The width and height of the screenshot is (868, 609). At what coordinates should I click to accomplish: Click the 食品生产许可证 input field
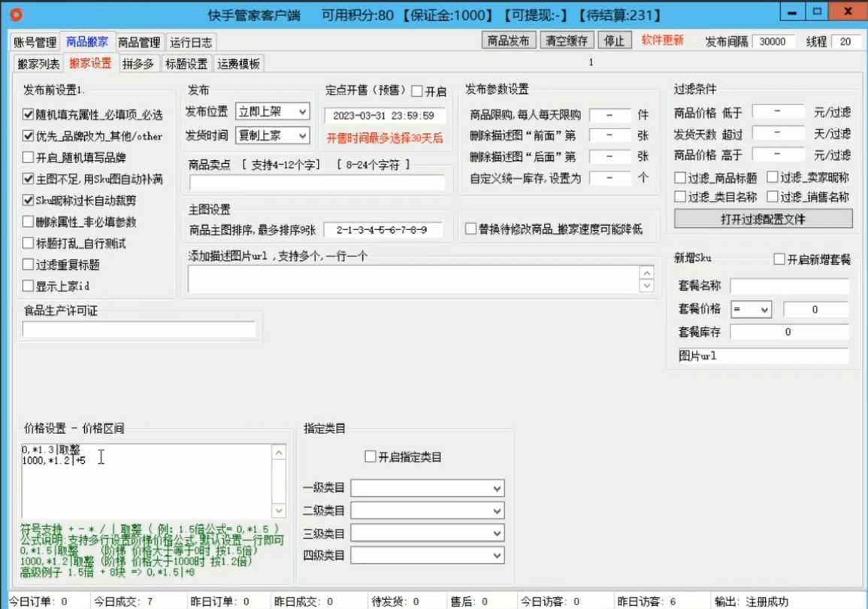coord(139,329)
